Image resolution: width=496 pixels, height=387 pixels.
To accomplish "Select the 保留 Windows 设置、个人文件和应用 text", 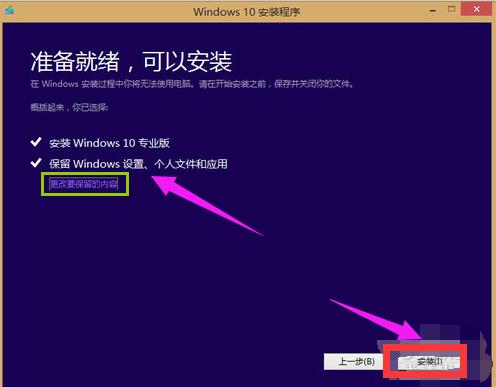I will pos(138,164).
